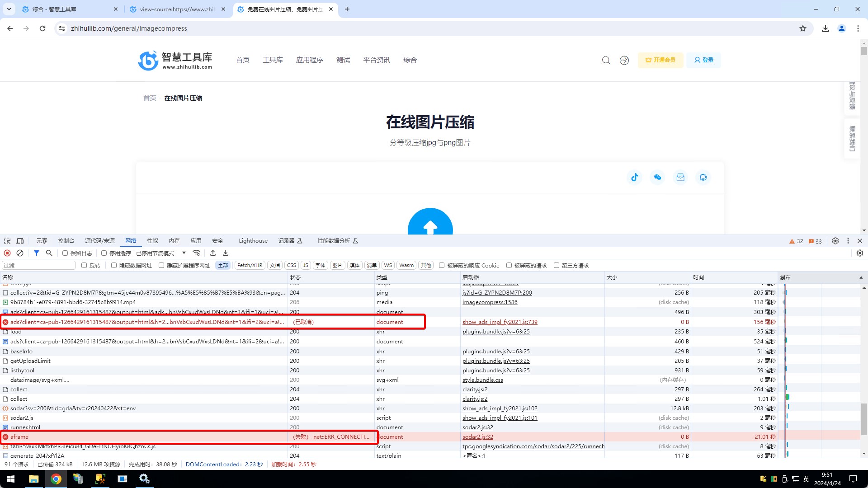Click the export HAR download icon

point(226,253)
